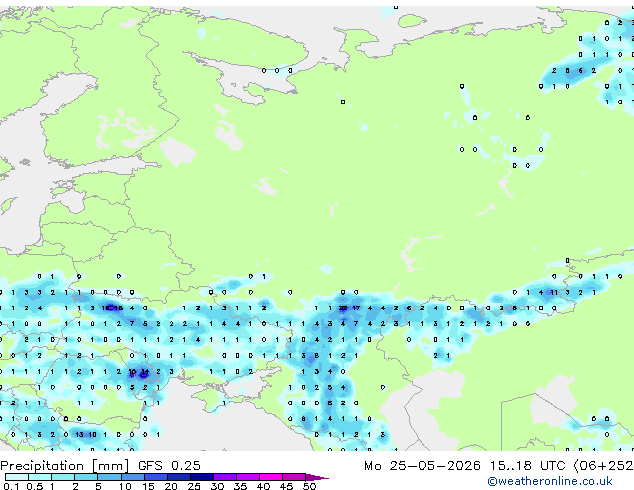Select the 15–20 mm legend swatch
The height and width of the screenshot is (490, 634).
(156, 477)
